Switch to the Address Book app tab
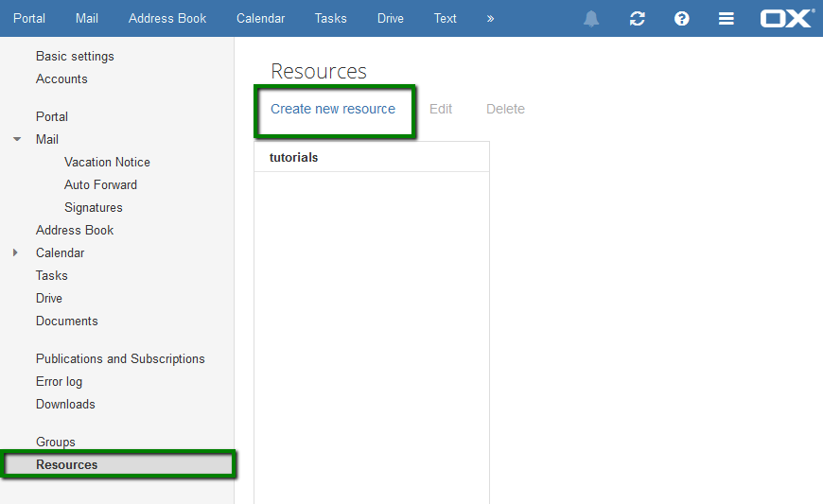Screen dimensions: 823x504 coord(167,18)
